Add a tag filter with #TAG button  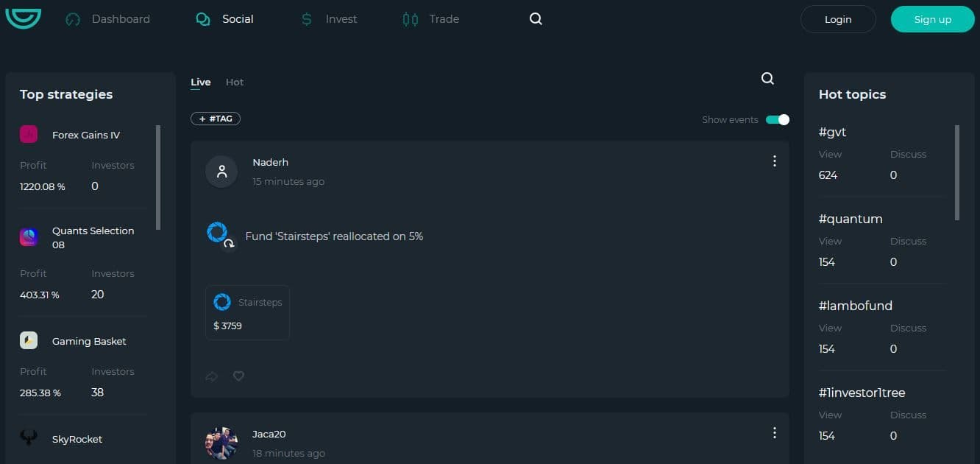(216, 119)
